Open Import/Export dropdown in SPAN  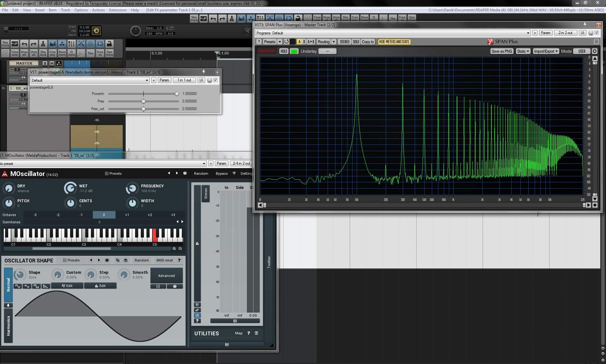[x=546, y=51]
